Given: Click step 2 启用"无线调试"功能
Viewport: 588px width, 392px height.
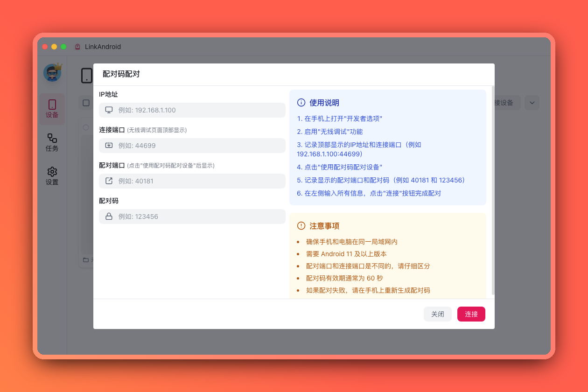Looking at the screenshot, I should point(330,132).
